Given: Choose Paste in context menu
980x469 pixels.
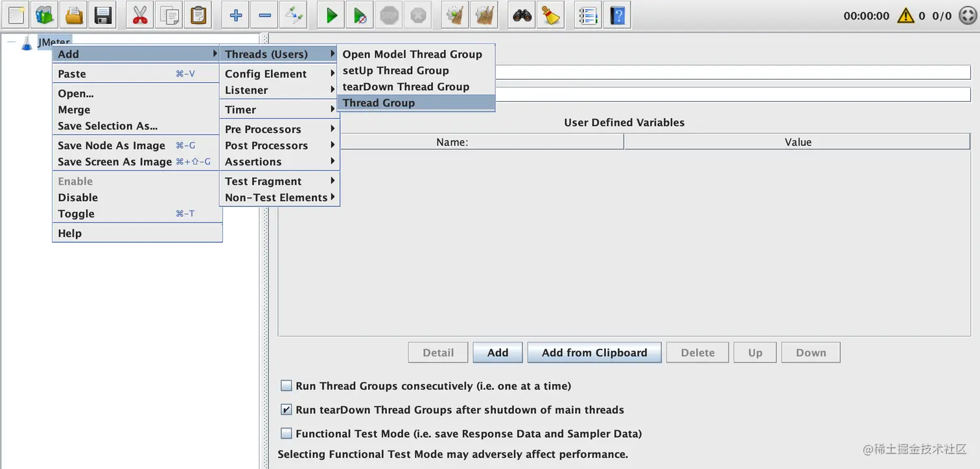Looking at the screenshot, I should click(x=136, y=74).
